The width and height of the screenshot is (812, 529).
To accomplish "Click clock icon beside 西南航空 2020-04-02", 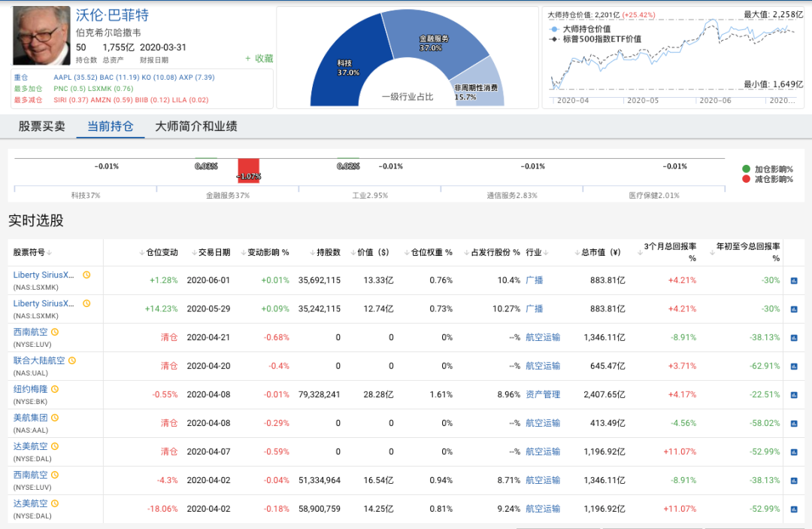I will (x=55, y=475).
